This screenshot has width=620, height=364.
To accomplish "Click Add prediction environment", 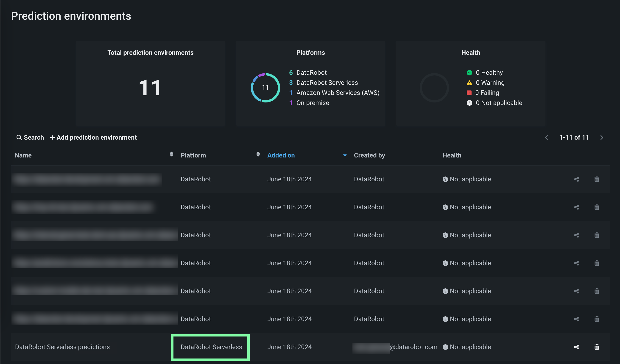I will click(93, 137).
